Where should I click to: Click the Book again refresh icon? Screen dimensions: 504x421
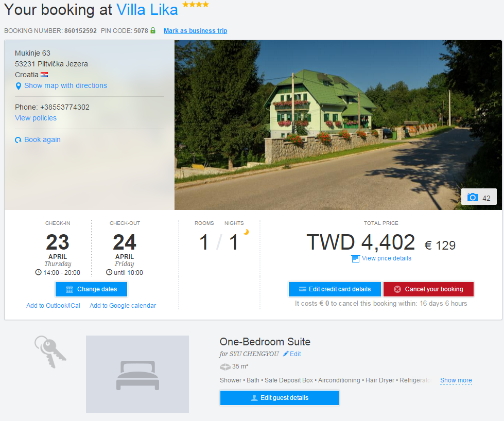pos(18,140)
